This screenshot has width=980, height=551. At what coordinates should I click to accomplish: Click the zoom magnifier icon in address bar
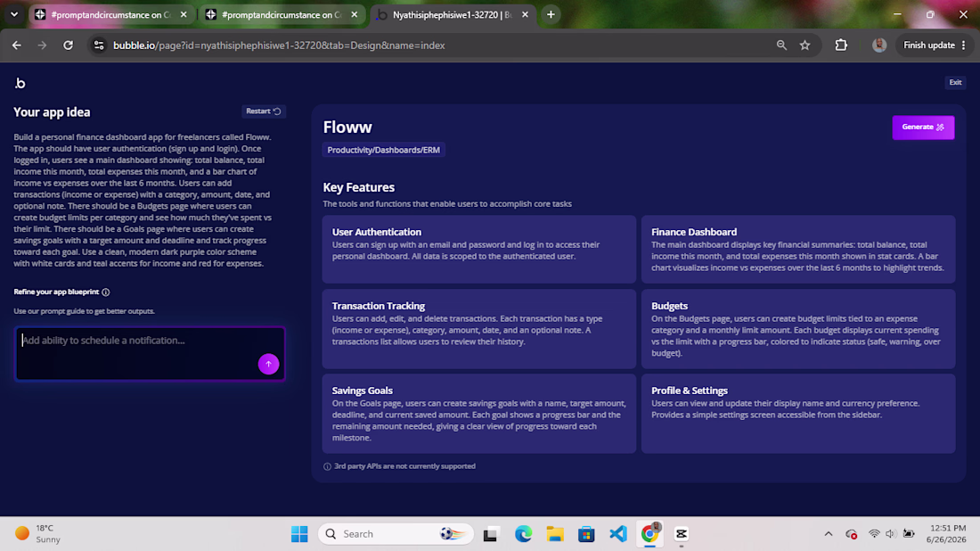(x=781, y=45)
